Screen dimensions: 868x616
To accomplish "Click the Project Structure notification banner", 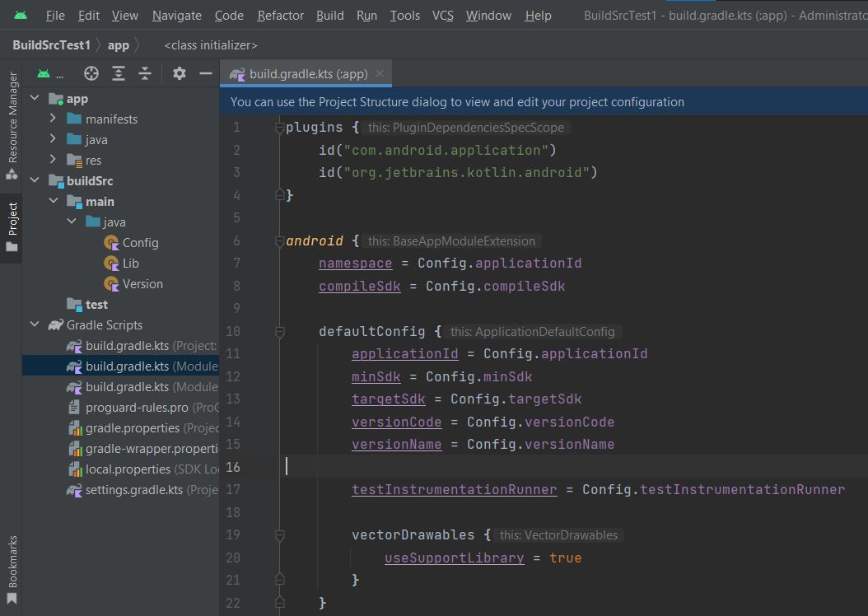I will (544, 102).
